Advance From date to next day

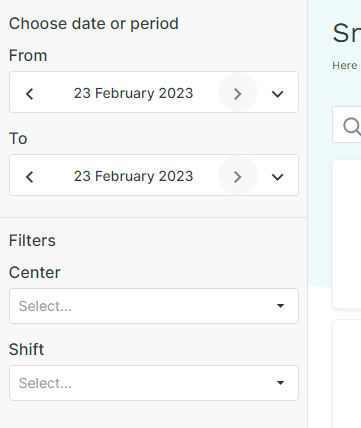(238, 92)
